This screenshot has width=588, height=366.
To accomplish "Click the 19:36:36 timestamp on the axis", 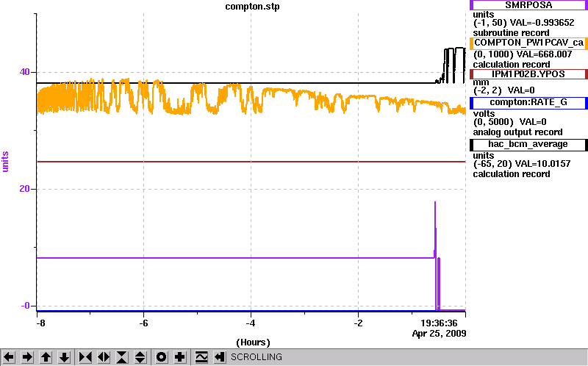I will click(x=439, y=323).
